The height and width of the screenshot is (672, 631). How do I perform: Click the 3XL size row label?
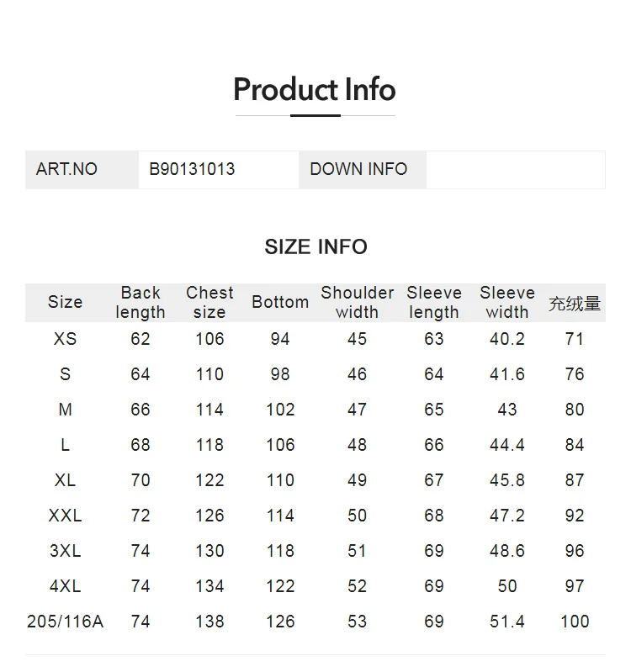[65, 551]
